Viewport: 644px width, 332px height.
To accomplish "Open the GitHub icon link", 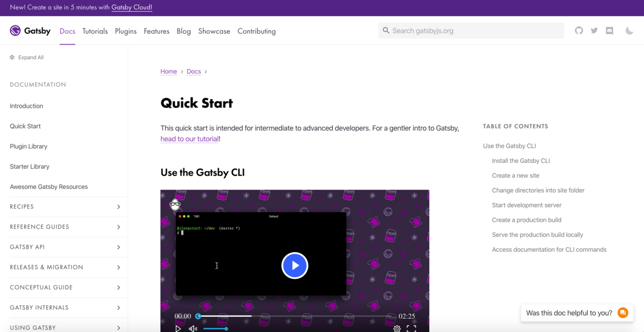I will tap(579, 31).
